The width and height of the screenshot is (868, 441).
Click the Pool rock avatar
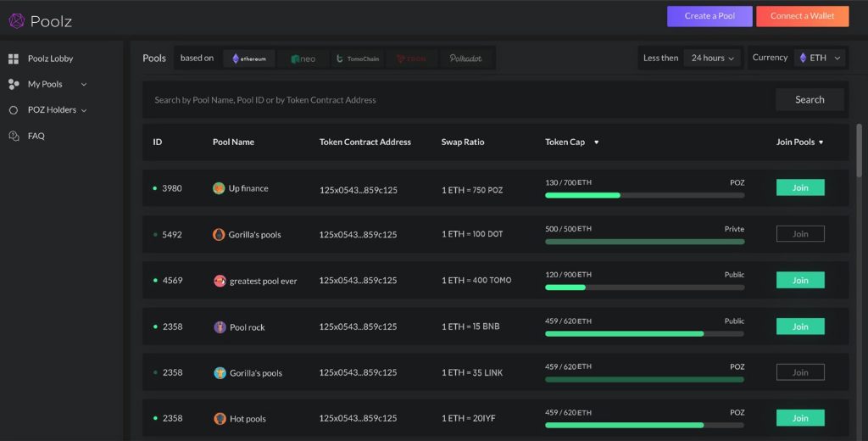click(x=220, y=327)
